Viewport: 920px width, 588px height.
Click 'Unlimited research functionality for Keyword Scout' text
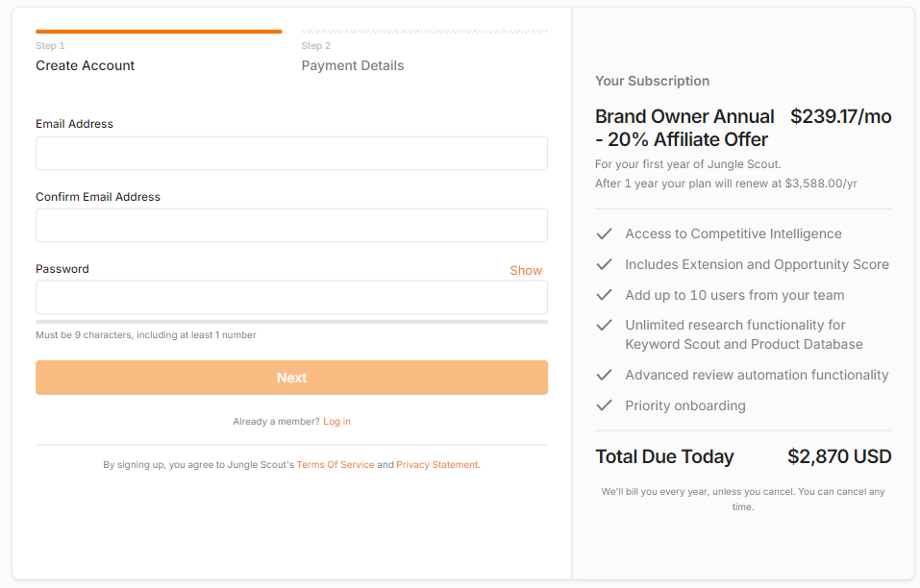tap(744, 334)
